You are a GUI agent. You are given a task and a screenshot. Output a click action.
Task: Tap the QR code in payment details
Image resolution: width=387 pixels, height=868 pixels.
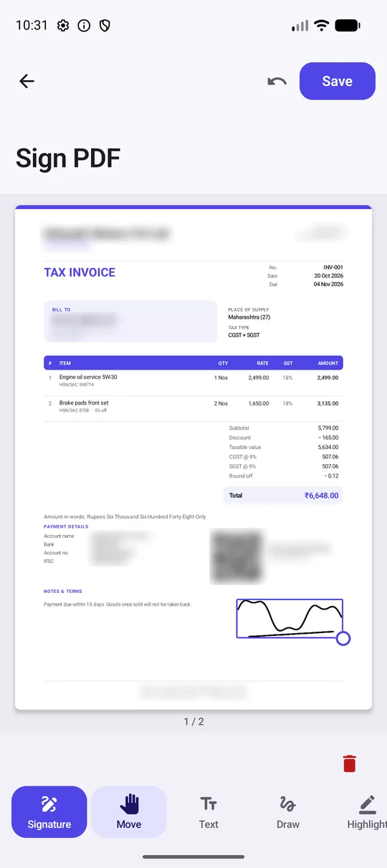coord(236,556)
